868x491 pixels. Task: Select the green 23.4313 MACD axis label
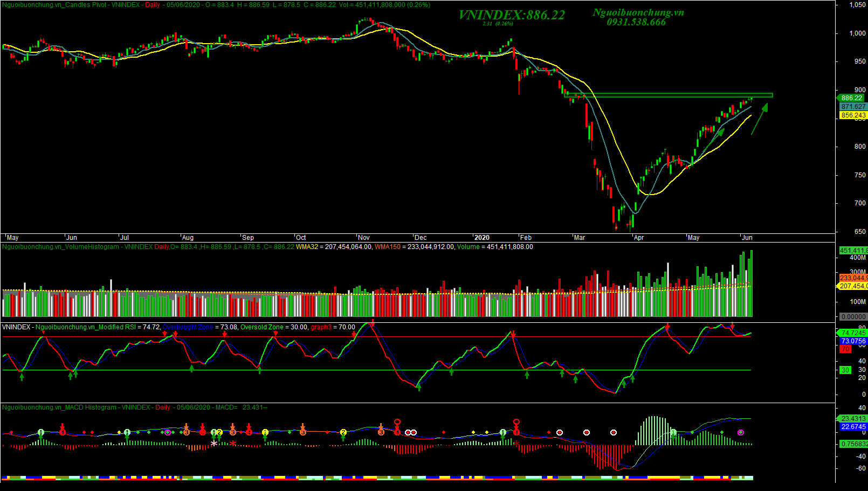(851, 419)
